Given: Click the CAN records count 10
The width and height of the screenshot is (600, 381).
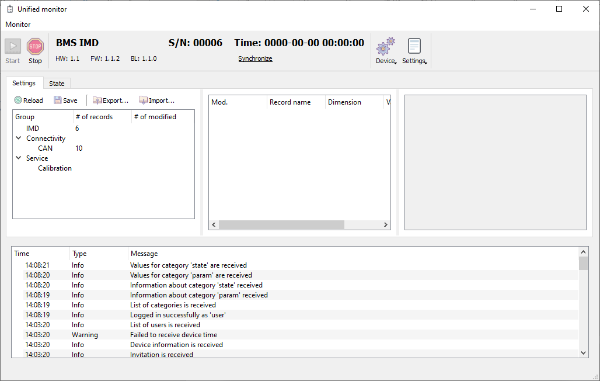Looking at the screenshot, I should [x=78, y=148].
